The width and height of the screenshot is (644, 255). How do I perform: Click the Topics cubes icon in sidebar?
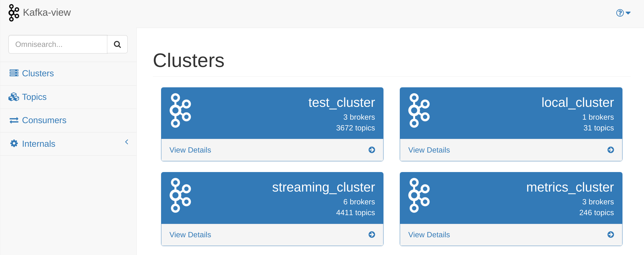pos(14,97)
